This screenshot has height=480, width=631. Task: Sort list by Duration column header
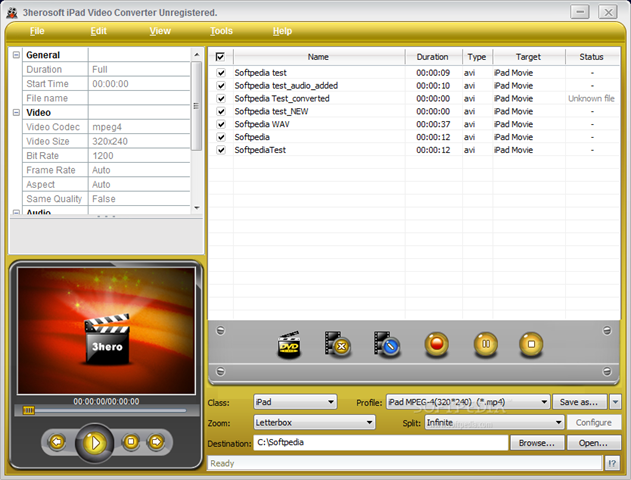(433, 57)
